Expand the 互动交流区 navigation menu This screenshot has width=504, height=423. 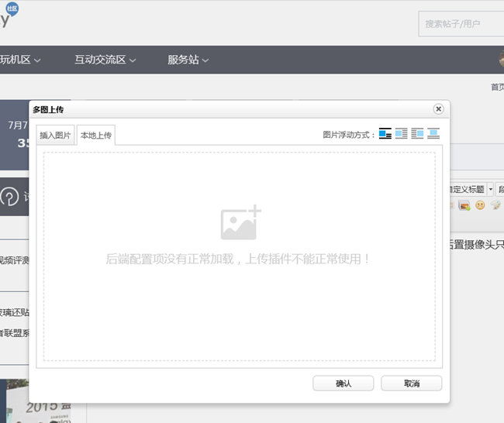[105, 60]
